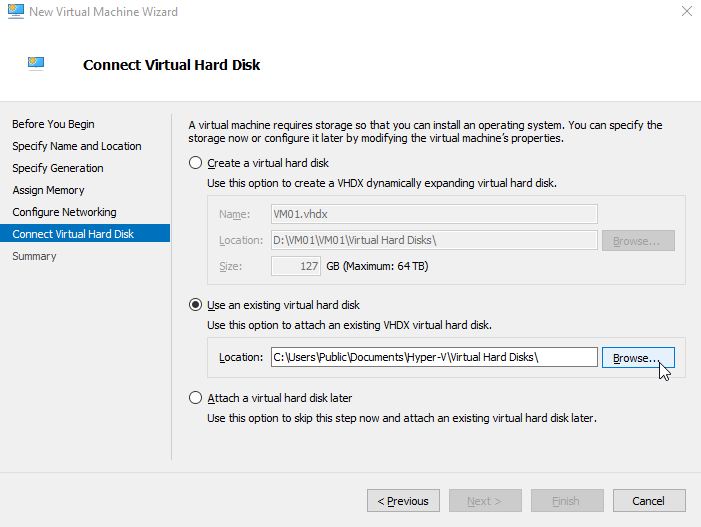The width and height of the screenshot is (701, 527).
Task: Select Use an existing virtual hard disk
Action: [195, 305]
